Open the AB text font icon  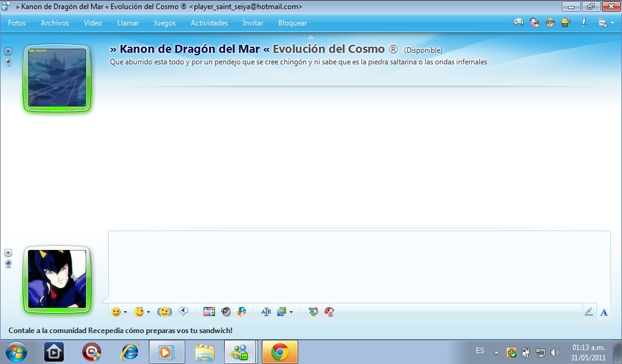pyautogui.click(x=266, y=312)
